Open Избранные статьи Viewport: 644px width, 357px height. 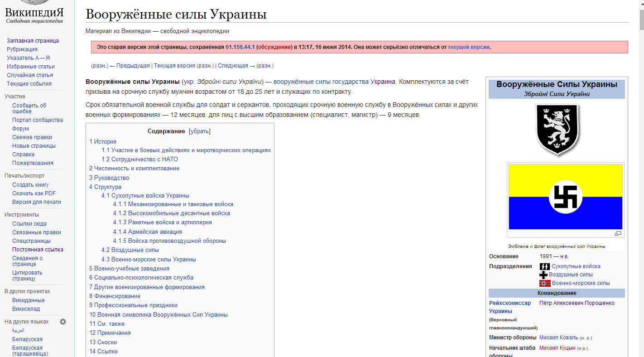(x=31, y=67)
